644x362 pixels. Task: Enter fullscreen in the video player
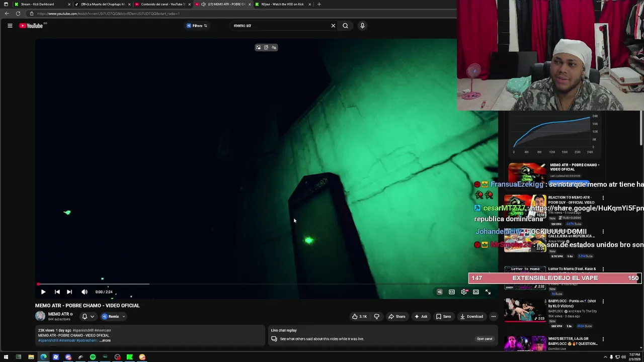coord(488,292)
